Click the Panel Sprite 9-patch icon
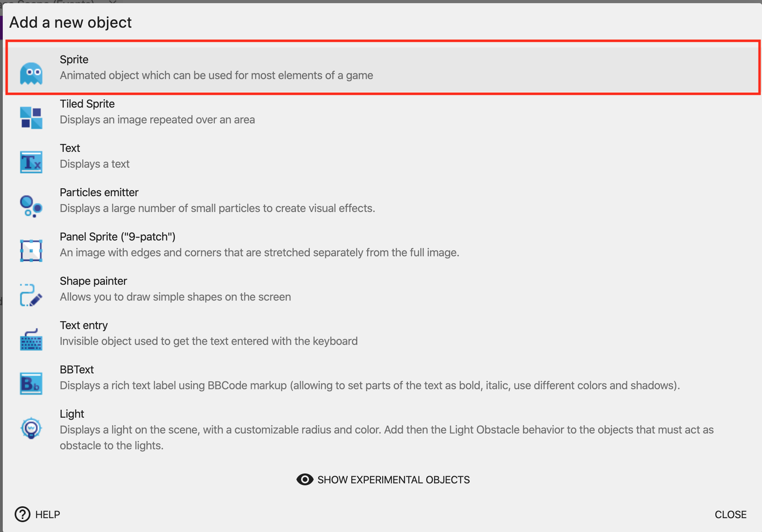This screenshot has height=532, width=762. (x=31, y=250)
